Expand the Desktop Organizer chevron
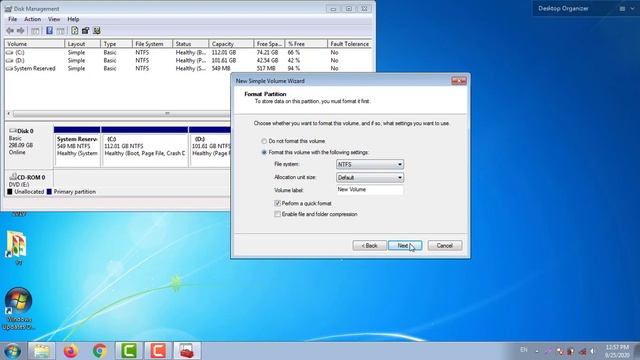 pyautogui.click(x=632, y=9)
